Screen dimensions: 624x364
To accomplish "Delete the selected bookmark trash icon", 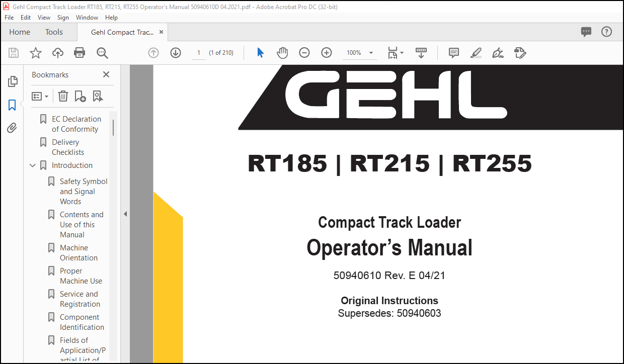I will point(63,96).
